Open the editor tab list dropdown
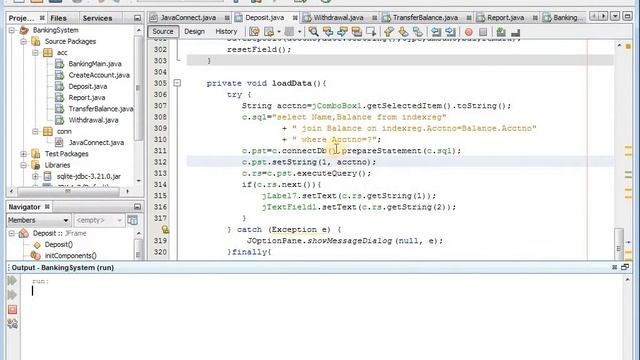This screenshot has width=640, height=360. (615, 16)
